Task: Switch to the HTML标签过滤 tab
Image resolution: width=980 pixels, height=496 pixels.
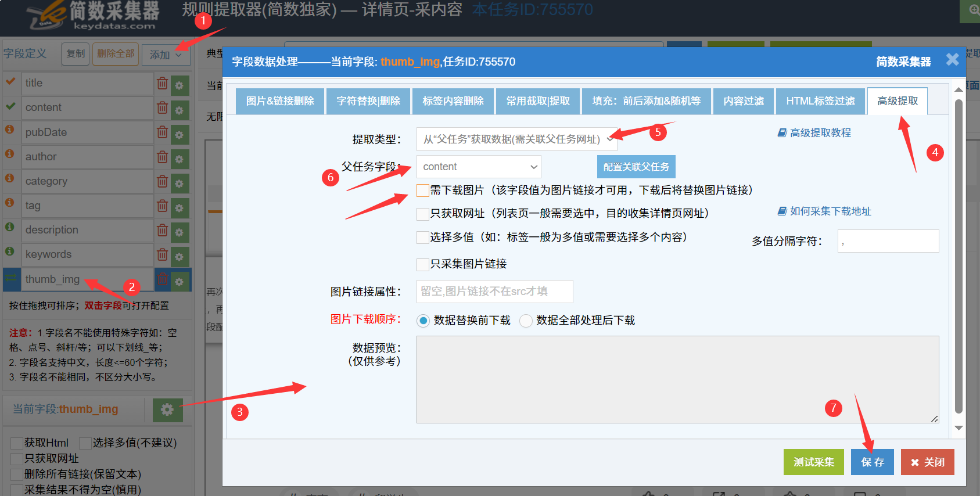Action: coord(820,101)
